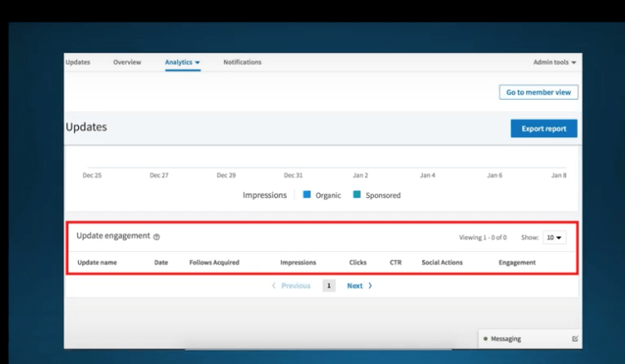Expand the Analytics dropdown tab
The height and width of the screenshot is (364, 625).
click(x=182, y=62)
